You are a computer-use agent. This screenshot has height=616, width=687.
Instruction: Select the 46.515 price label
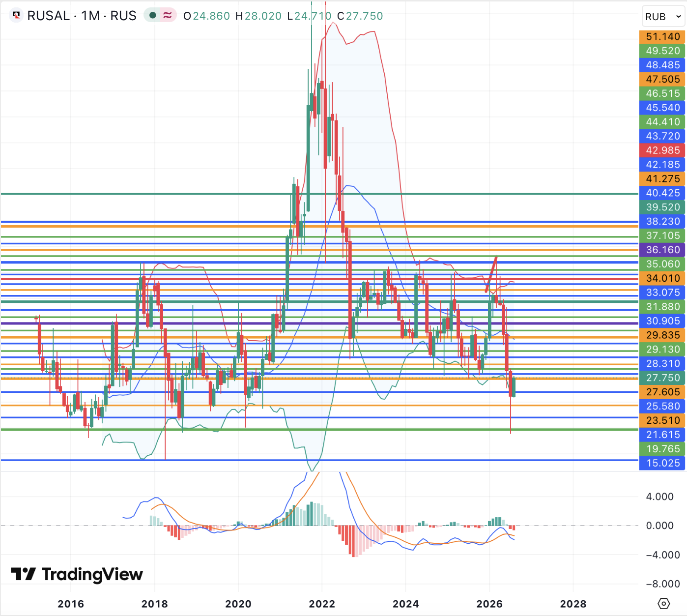tap(662, 94)
